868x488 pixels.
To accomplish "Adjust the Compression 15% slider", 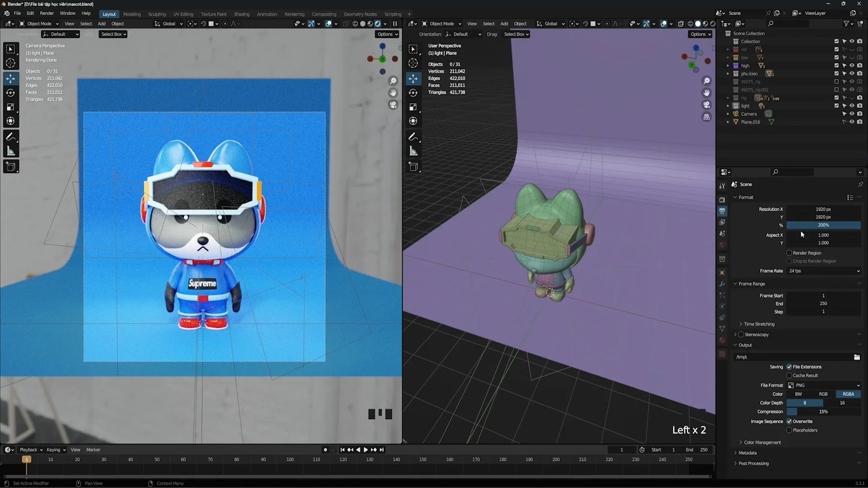I will click(x=824, y=412).
